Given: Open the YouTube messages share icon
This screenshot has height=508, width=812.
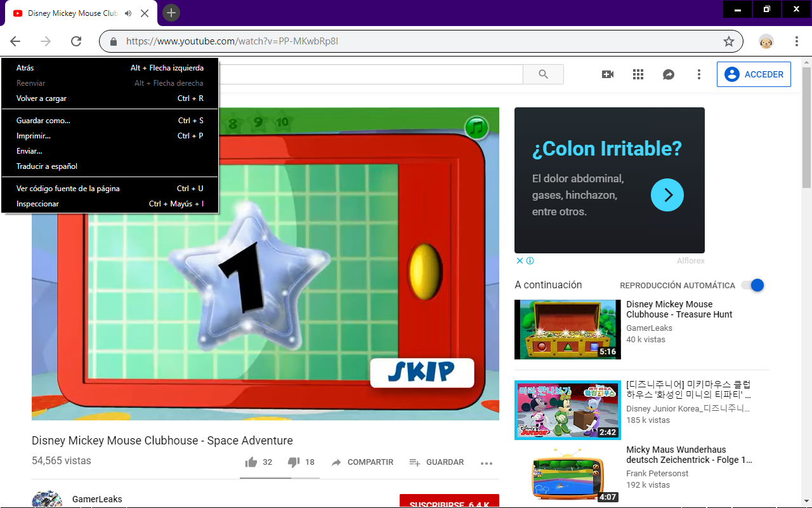Looking at the screenshot, I should (669, 74).
